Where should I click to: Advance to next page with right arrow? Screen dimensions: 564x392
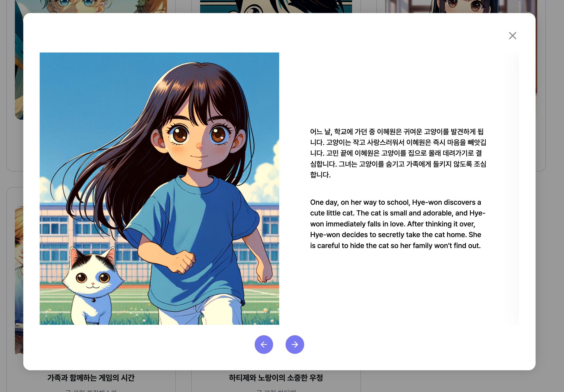pos(294,344)
